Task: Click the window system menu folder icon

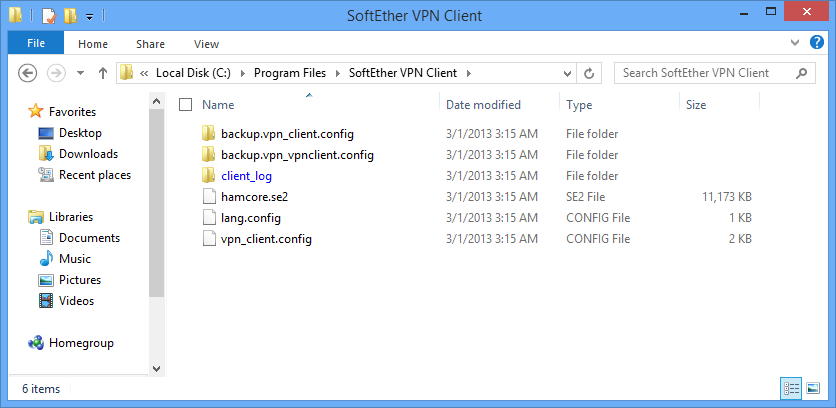Action: [15, 15]
